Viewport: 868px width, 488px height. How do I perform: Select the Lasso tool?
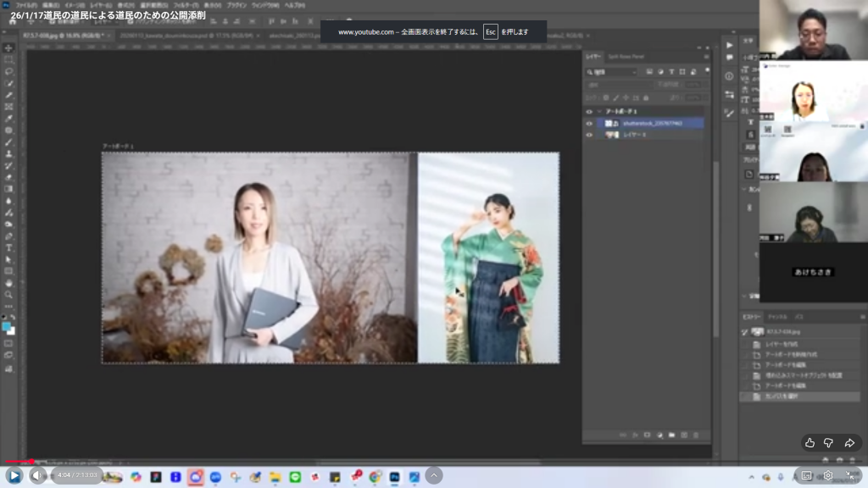pos(9,71)
